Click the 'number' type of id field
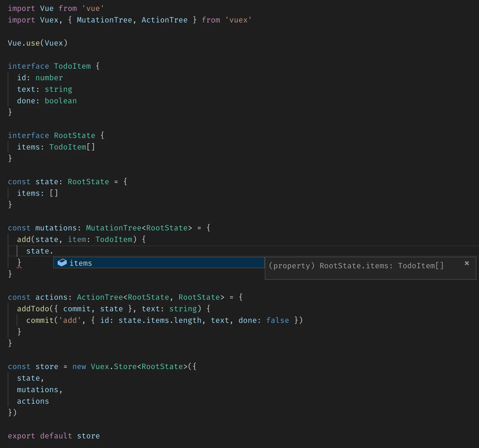 click(x=49, y=78)
